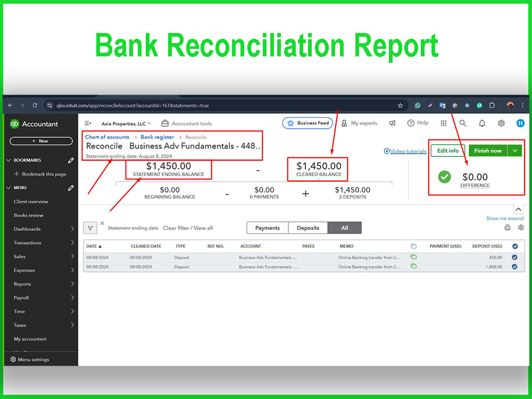Click the Edit info button
Screen dimensions: 532x399
(x=447, y=151)
